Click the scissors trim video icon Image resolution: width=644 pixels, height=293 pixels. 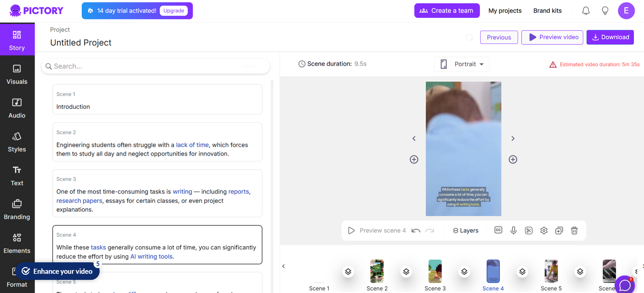[529, 231]
